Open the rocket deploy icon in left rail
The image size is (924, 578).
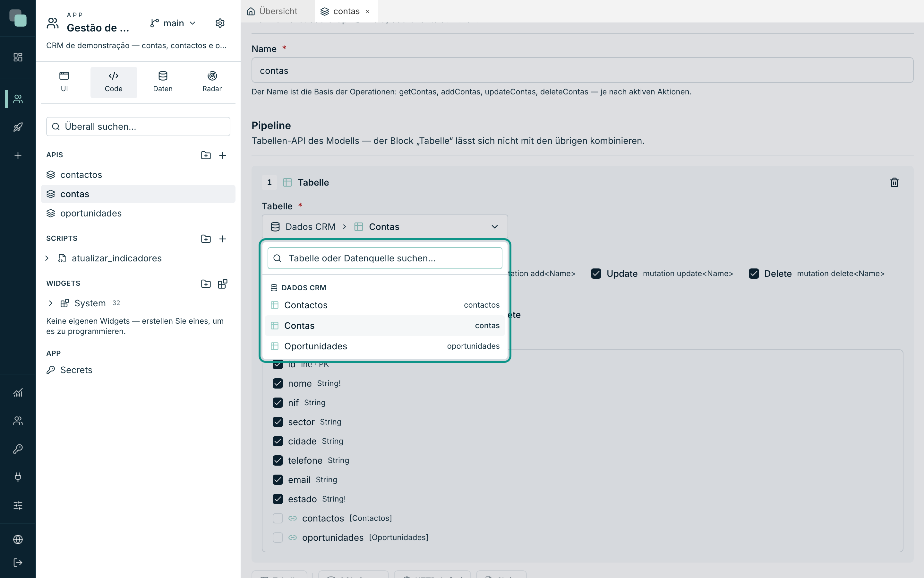coord(18,127)
